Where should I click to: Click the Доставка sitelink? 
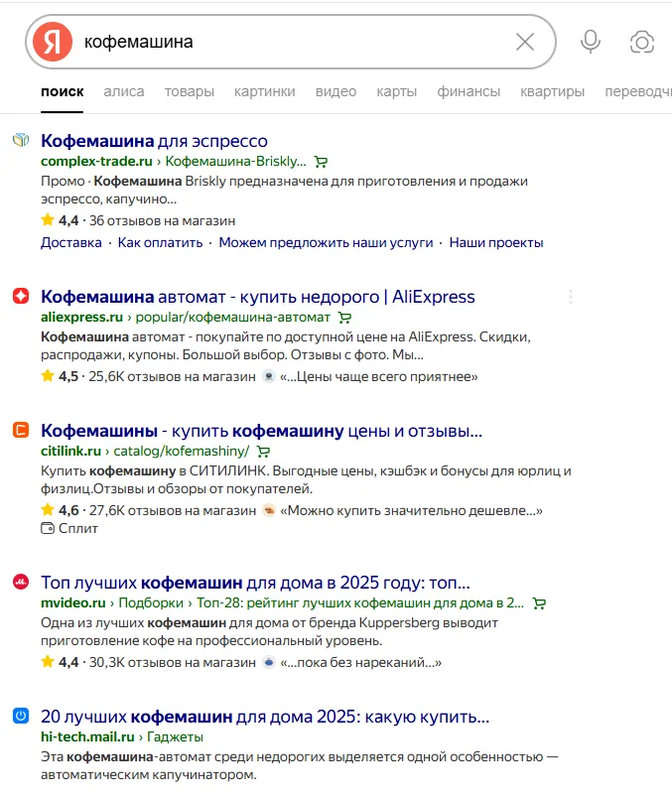coord(71,242)
